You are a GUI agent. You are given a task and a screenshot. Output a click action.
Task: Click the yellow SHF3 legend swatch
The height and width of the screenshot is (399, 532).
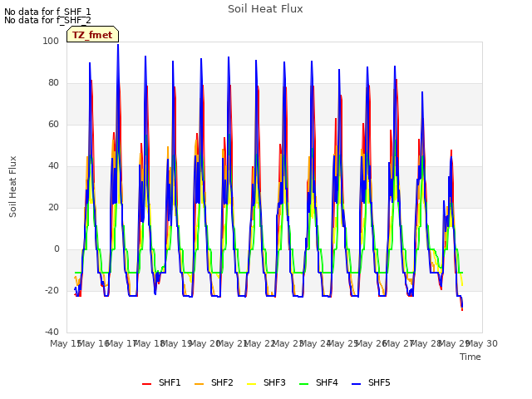point(251,384)
